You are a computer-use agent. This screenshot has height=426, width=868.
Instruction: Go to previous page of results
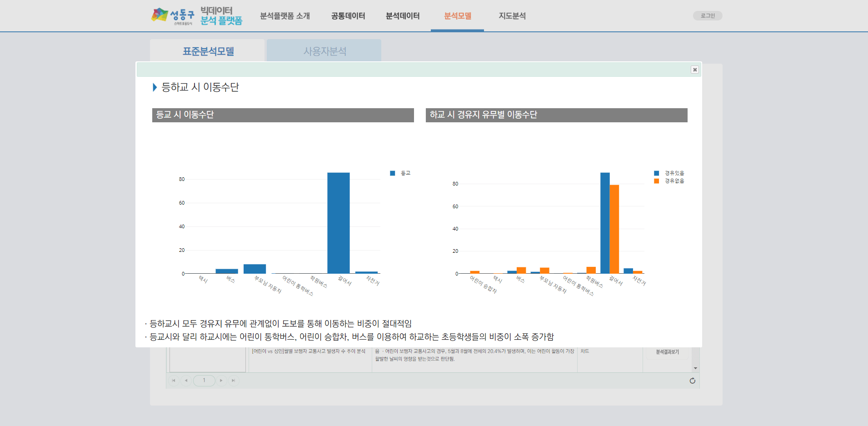tap(186, 381)
